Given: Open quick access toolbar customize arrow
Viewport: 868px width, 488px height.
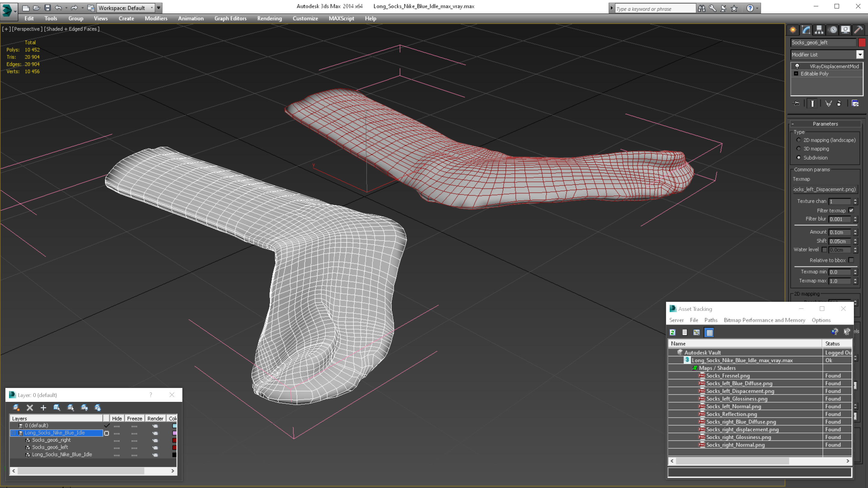Looking at the screenshot, I should tap(158, 8).
